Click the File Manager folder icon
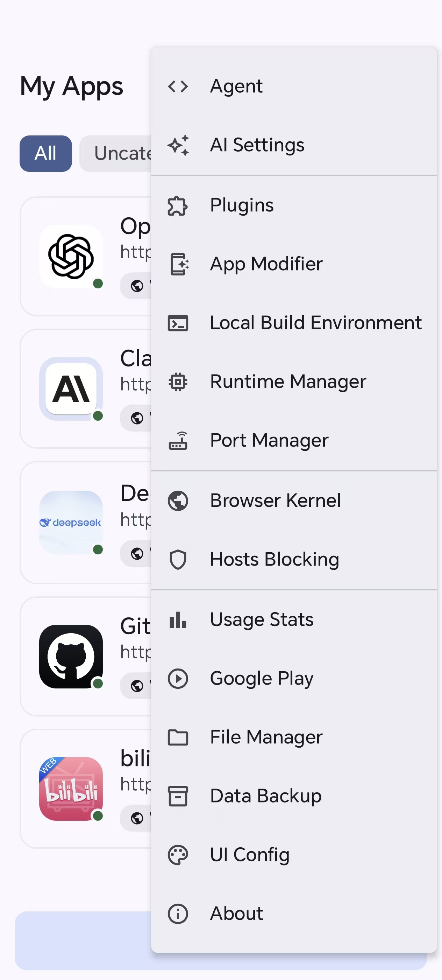 pos(178,737)
